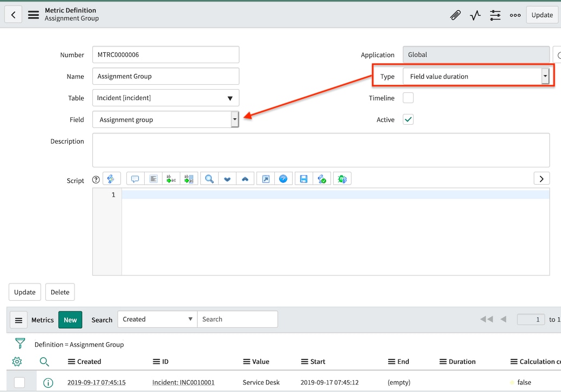Open the Field dropdown Assignment group
The width and height of the screenshot is (561, 392).
(166, 119)
